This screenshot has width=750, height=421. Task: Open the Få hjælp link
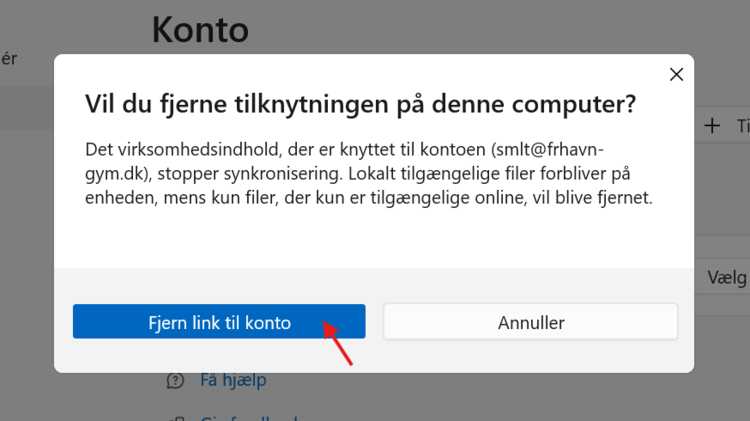[x=232, y=380]
